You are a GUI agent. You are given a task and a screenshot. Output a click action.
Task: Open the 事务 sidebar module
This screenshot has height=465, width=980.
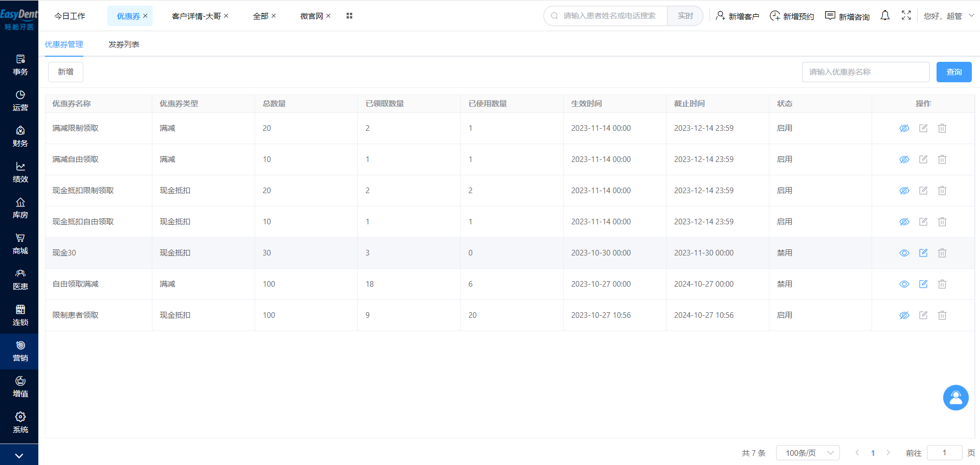coord(20,65)
